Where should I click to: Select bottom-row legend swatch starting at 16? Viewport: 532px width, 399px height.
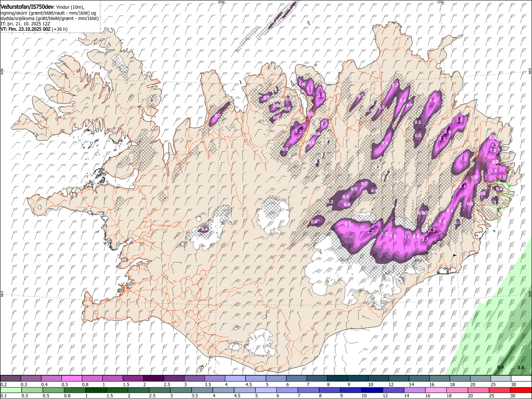point(436,390)
